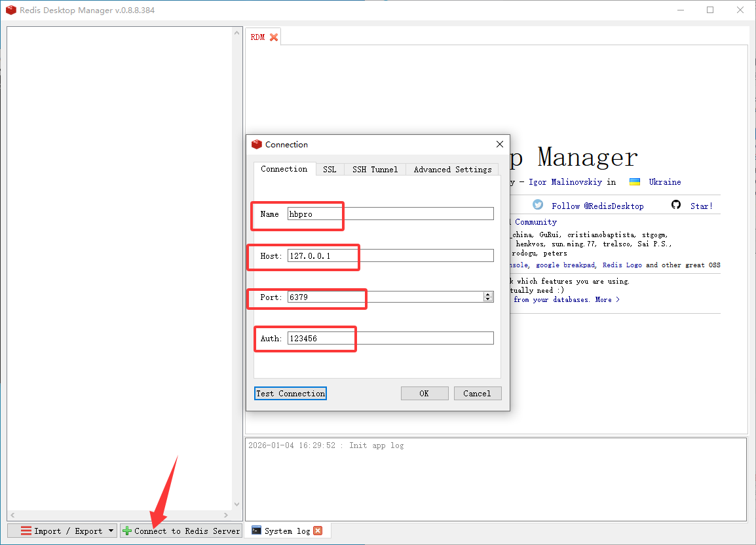Screen dimensions: 756x545
Task: Click the Star! link
Action: point(701,206)
